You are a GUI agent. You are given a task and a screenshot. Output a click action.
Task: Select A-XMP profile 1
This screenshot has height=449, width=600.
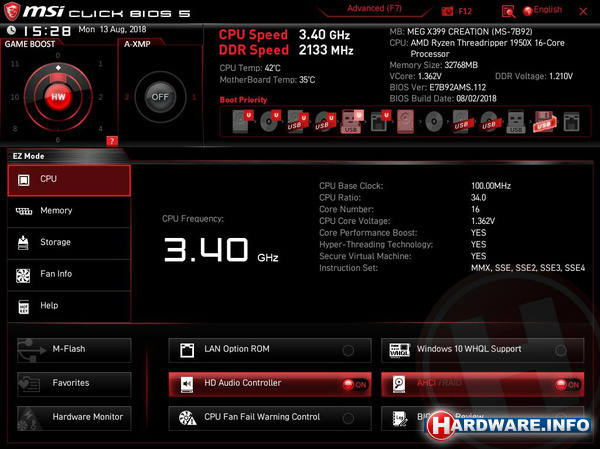pos(194,97)
